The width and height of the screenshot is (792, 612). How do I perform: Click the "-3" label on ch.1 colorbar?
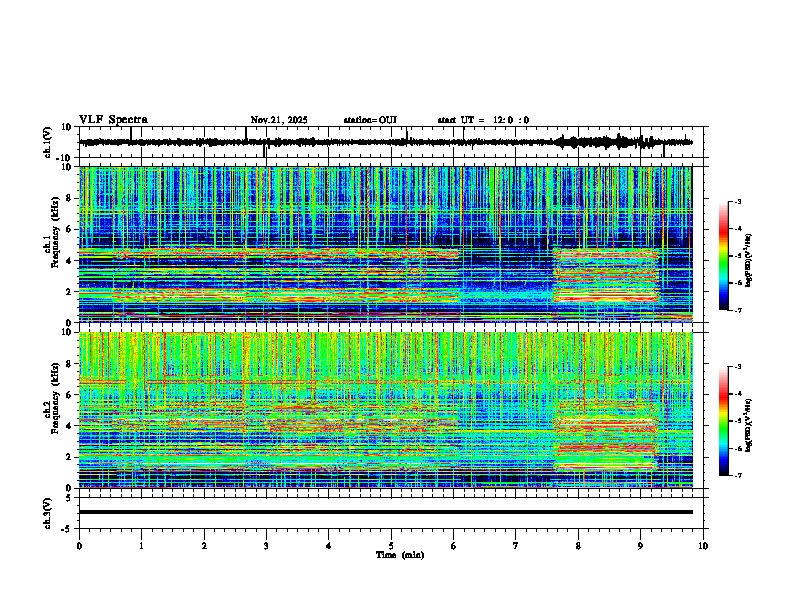[737, 201]
